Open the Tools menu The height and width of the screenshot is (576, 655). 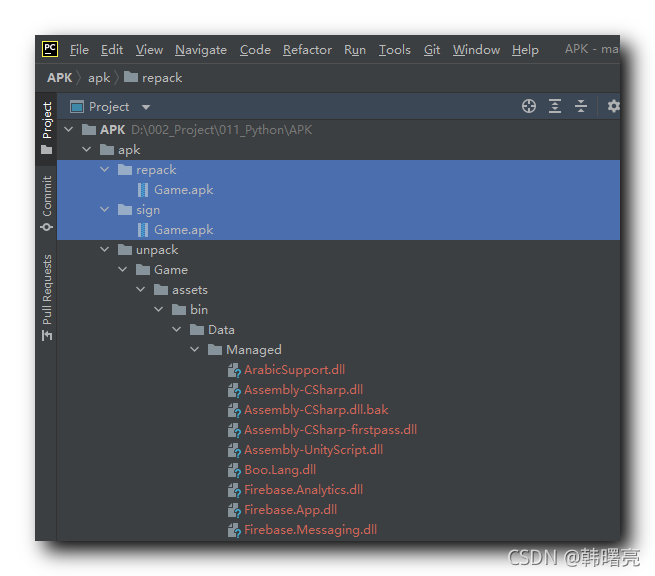395,50
